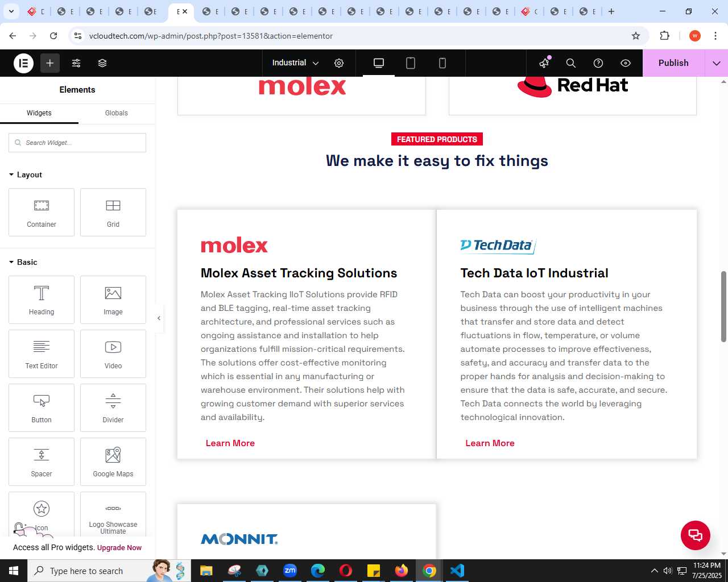728x582 pixels.
Task: Switch to the Widgets tab
Action: pos(39,113)
